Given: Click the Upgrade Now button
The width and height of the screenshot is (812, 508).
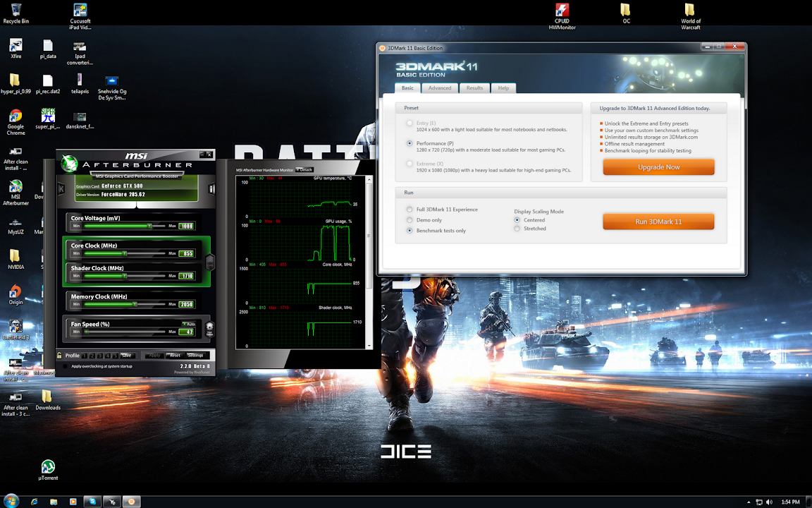Looking at the screenshot, I should coord(658,167).
